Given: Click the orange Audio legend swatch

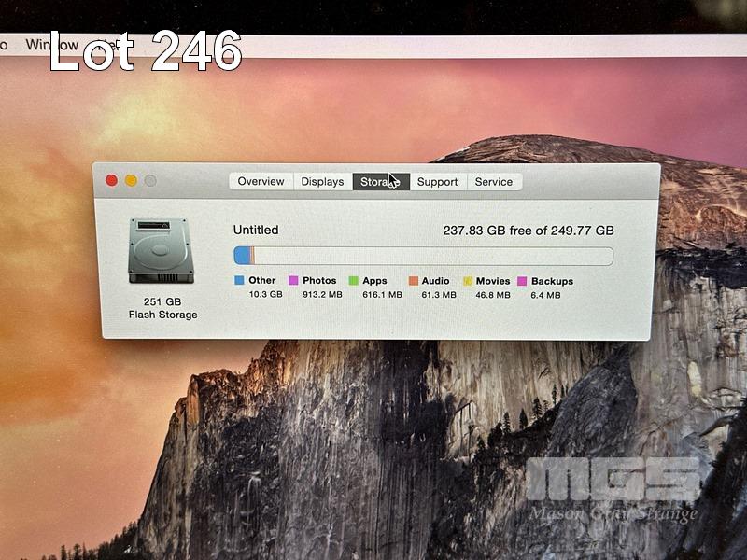Looking at the screenshot, I should [x=413, y=280].
